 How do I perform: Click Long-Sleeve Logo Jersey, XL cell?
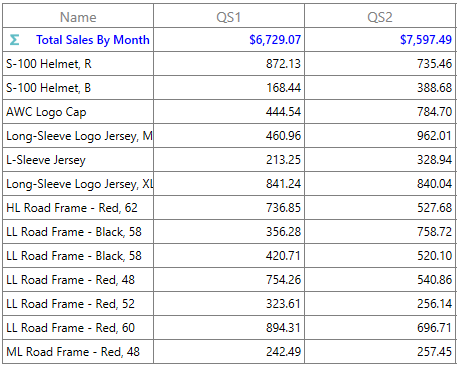[x=78, y=184]
